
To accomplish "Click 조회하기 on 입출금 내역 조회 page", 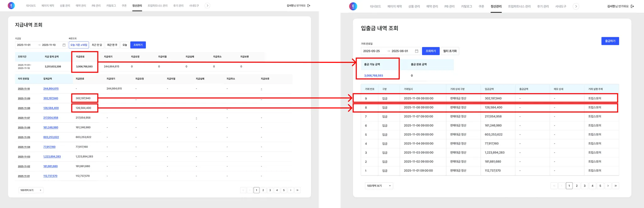I will [431, 51].
